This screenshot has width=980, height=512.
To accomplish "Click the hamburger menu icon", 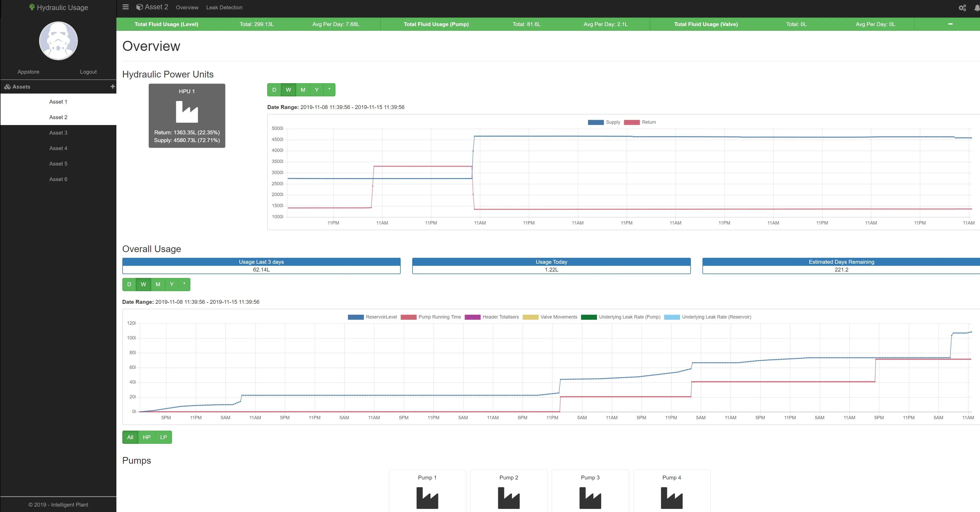I will click(x=125, y=7).
